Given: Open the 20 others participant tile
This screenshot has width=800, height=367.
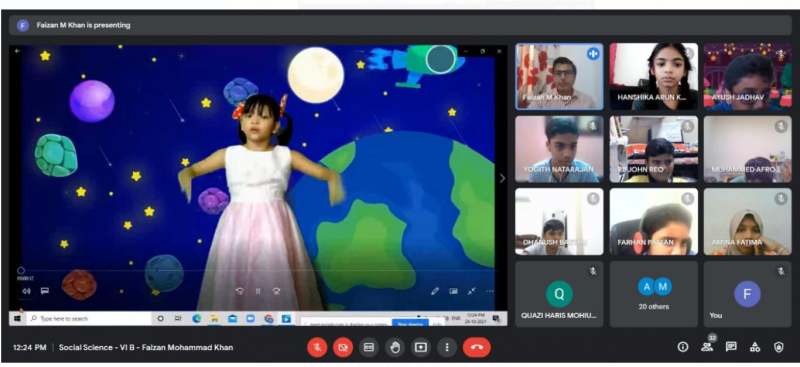Looking at the screenshot, I should tap(654, 294).
